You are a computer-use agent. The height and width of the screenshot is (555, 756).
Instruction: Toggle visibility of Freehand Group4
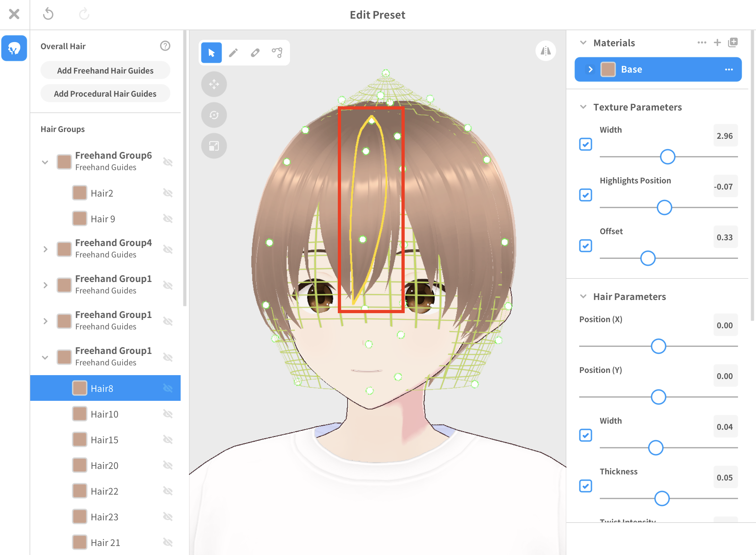[168, 249]
